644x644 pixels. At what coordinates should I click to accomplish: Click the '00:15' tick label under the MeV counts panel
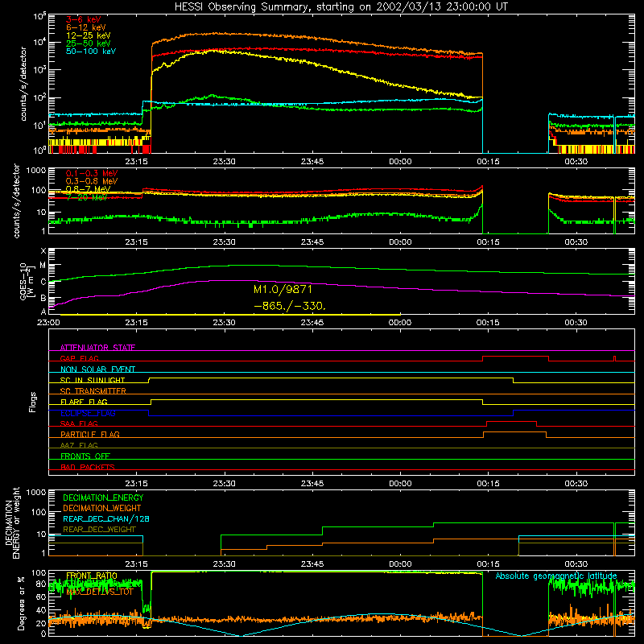point(488,242)
